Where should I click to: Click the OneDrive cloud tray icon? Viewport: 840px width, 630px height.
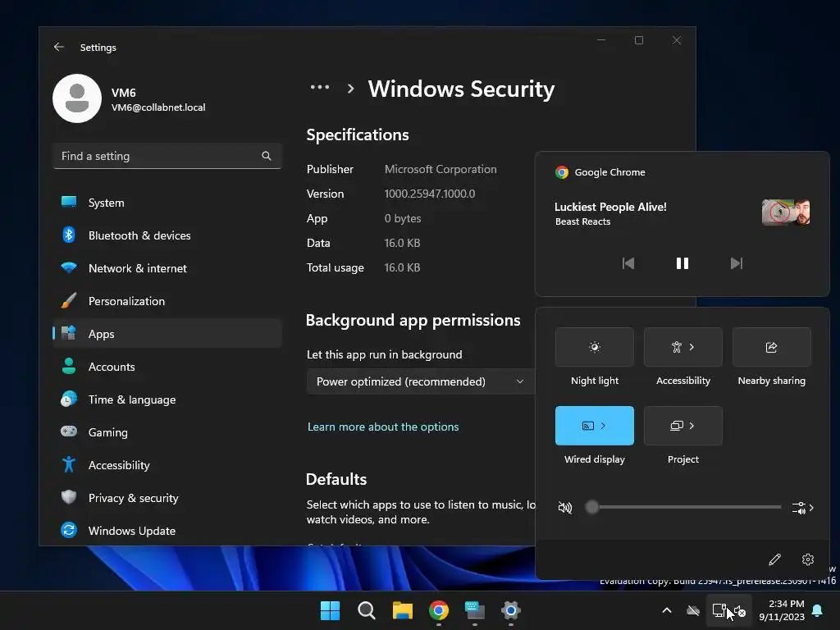point(693,610)
